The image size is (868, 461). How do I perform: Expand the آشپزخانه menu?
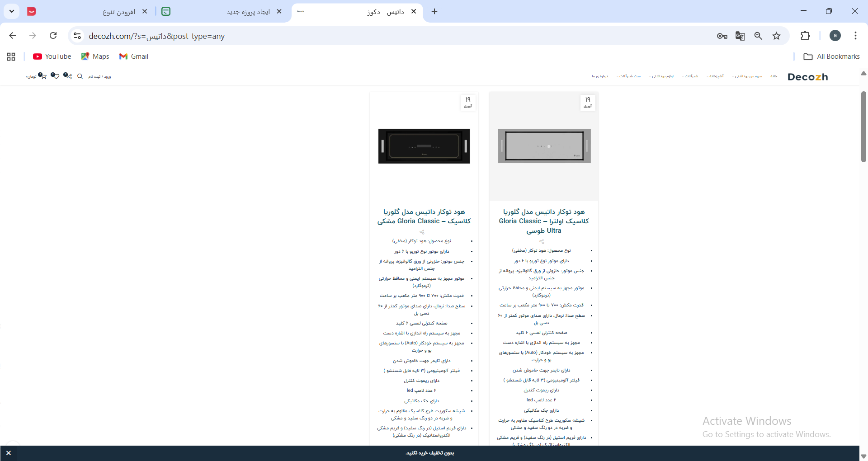click(x=716, y=76)
